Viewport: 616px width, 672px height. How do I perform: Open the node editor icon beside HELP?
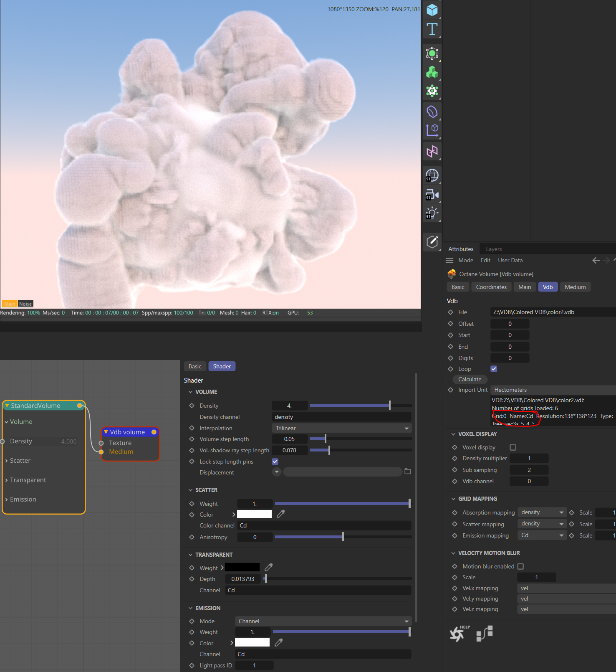485,633
